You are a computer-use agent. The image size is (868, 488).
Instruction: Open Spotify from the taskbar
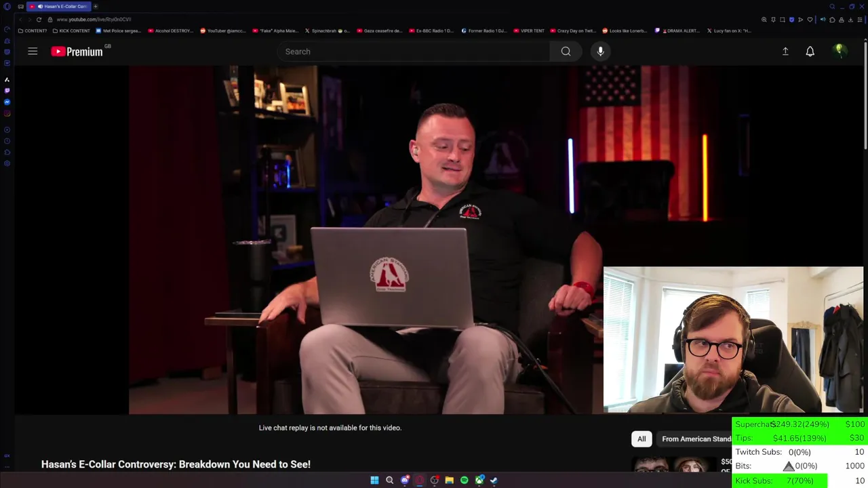click(464, 480)
